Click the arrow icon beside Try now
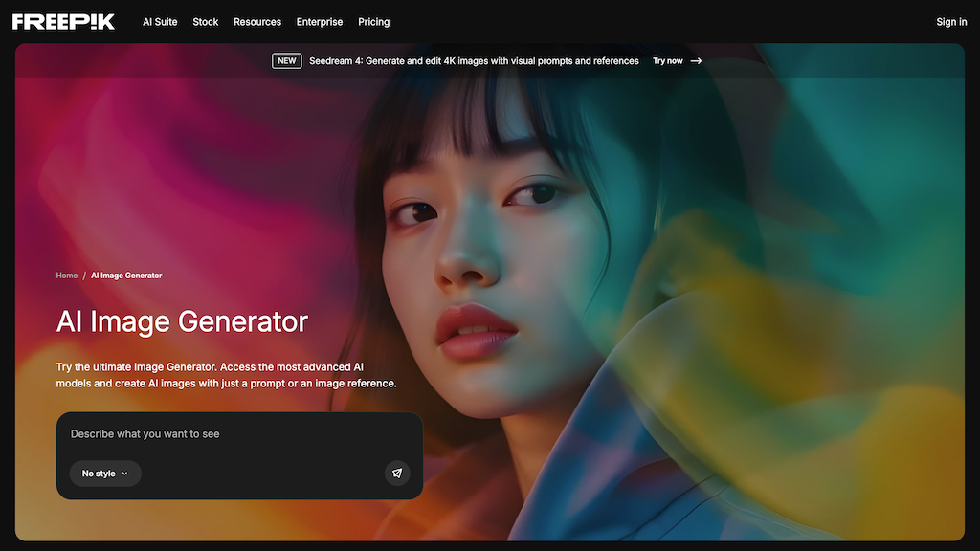 point(696,60)
